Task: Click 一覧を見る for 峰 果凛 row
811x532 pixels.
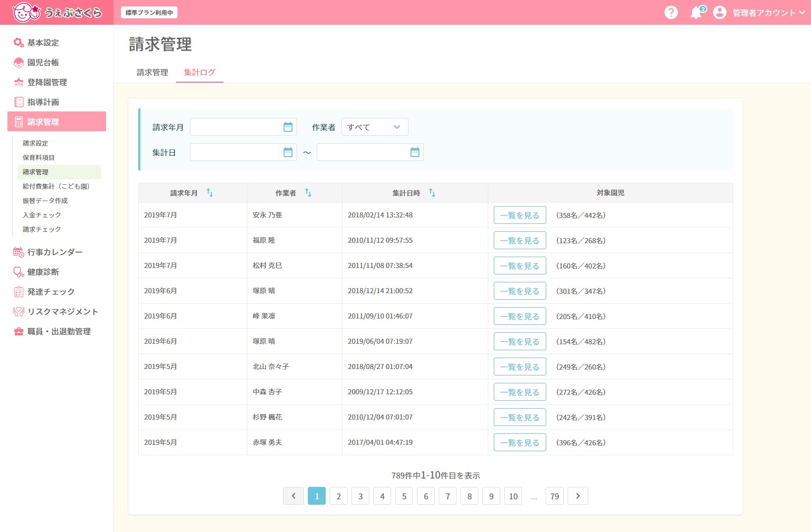Action: point(520,316)
